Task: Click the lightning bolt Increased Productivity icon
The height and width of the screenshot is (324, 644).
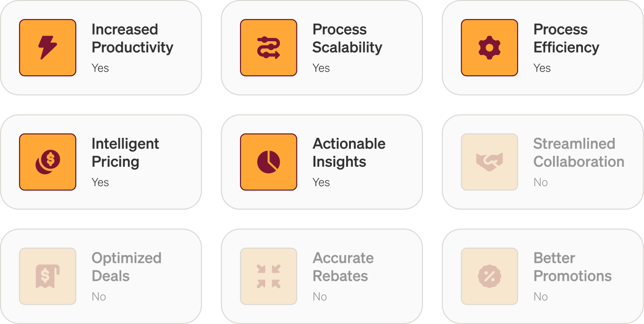Action: [x=47, y=48]
